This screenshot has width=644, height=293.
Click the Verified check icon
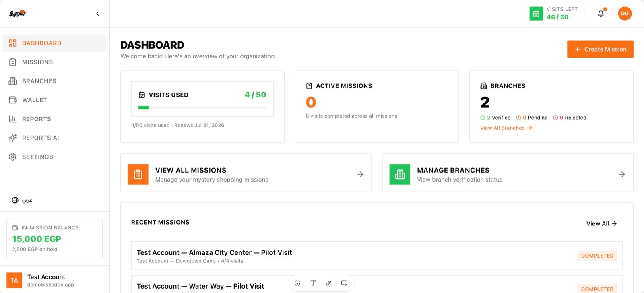coord(483,118)
